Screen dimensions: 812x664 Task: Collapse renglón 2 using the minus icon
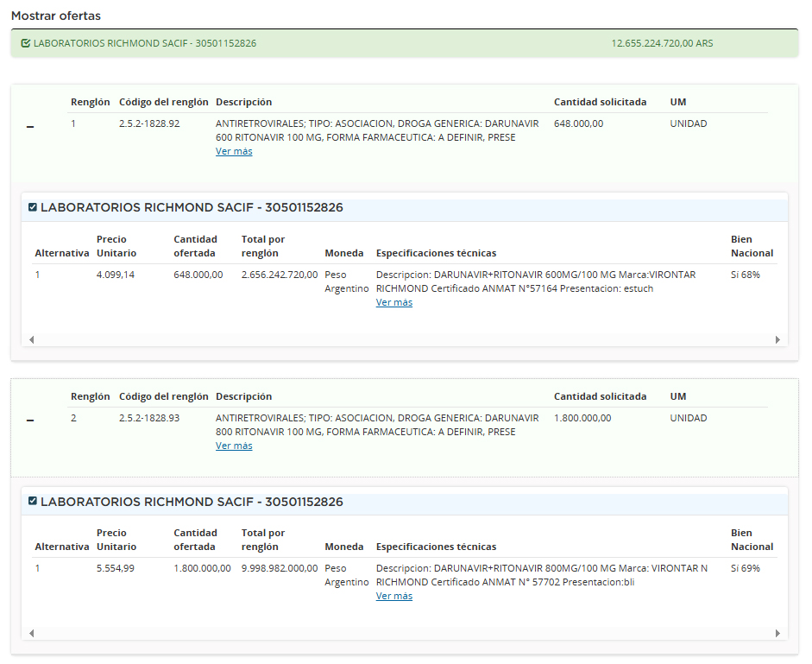[x=30, y=421]
